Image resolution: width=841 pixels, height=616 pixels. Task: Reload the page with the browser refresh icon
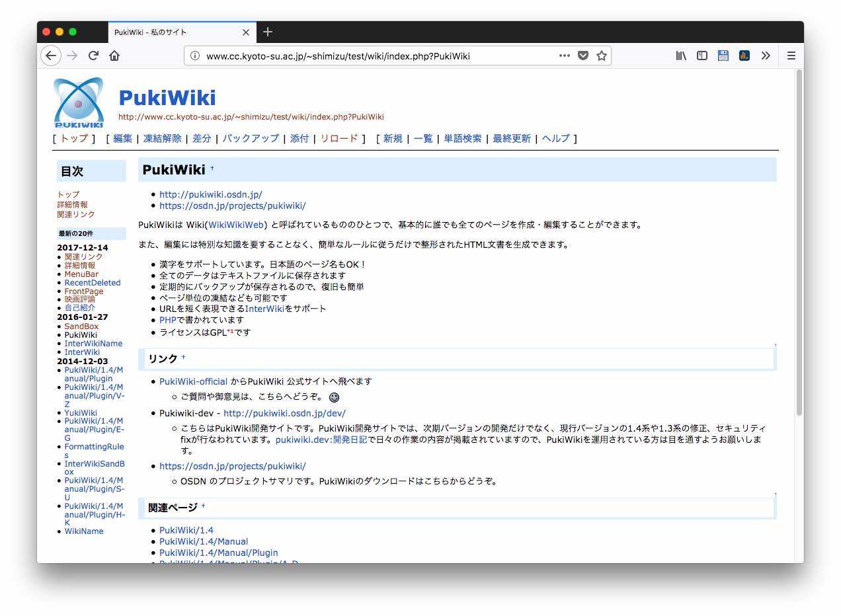pyautogui.click(x=94, y=56)
